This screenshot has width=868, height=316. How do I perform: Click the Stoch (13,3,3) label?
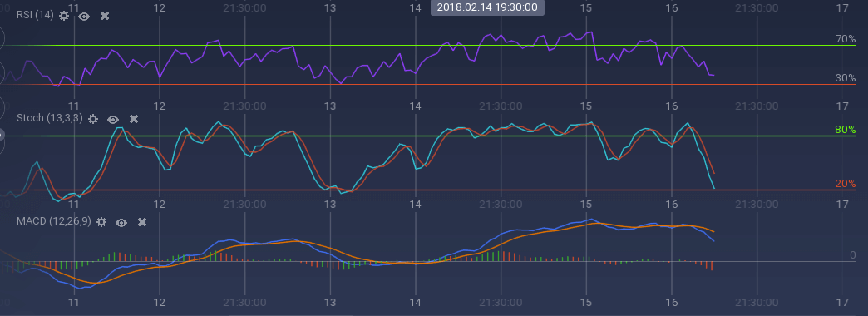tap(50, 118)
